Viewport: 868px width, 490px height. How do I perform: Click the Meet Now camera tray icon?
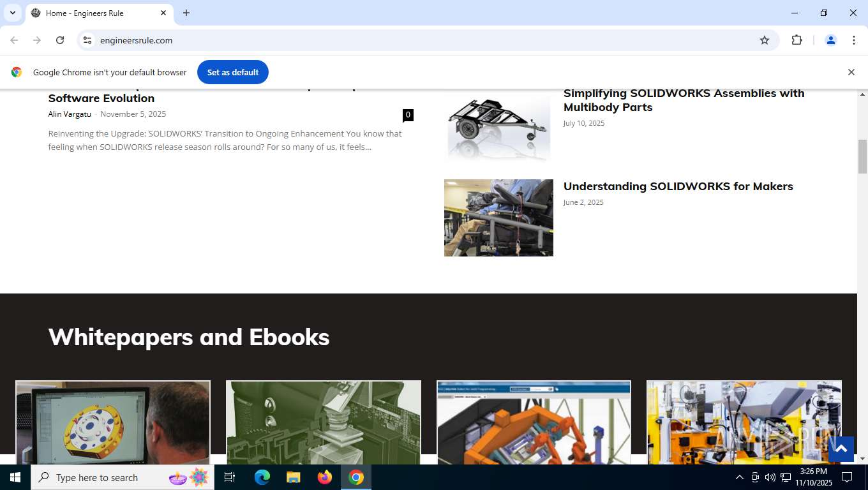point(755,477)
